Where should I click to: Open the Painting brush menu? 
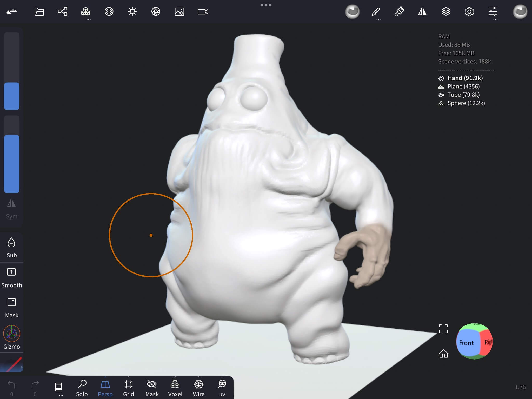pos(399,12)
